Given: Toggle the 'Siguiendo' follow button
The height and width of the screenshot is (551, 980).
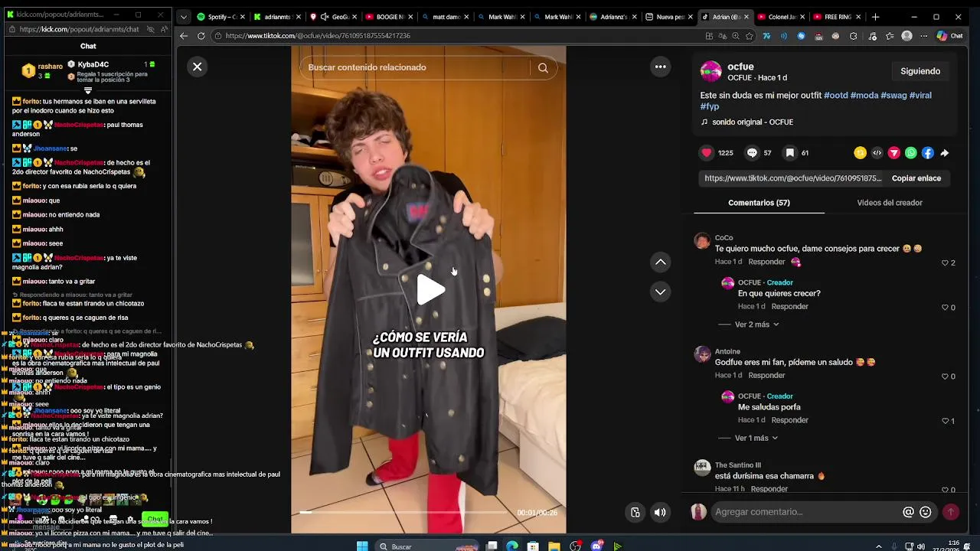Looking at the screenshot, I should (x=920, y=71).
